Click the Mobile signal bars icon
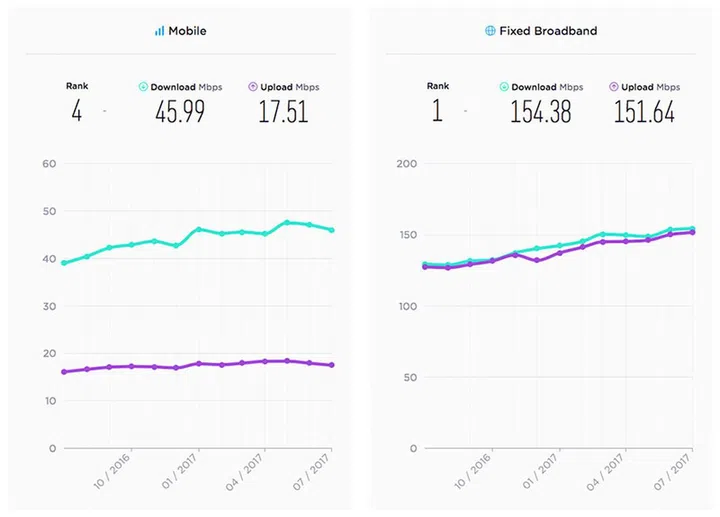The height and width of the screenshot is (517, 720). click(x=159, y=31)
